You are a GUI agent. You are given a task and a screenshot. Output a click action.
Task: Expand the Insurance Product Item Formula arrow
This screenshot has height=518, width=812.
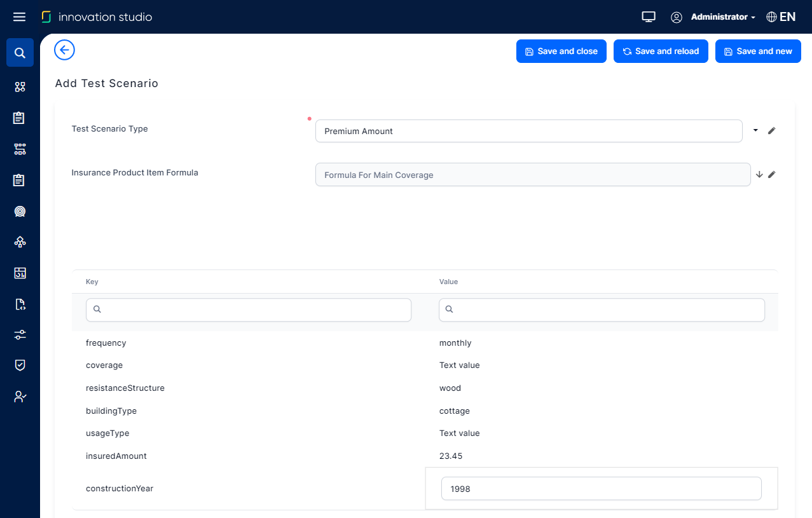pyautogui.click(x=759, y=175)
